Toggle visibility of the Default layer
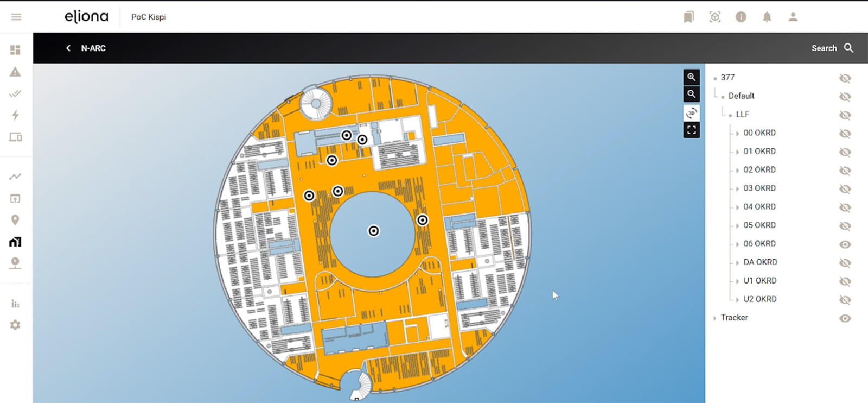The image size is (868, 403). pos(845,97)
